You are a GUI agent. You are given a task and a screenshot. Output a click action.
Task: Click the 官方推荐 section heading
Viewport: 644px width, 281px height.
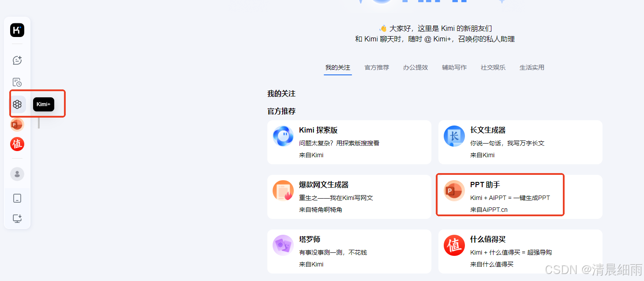(x=281, y=111)
